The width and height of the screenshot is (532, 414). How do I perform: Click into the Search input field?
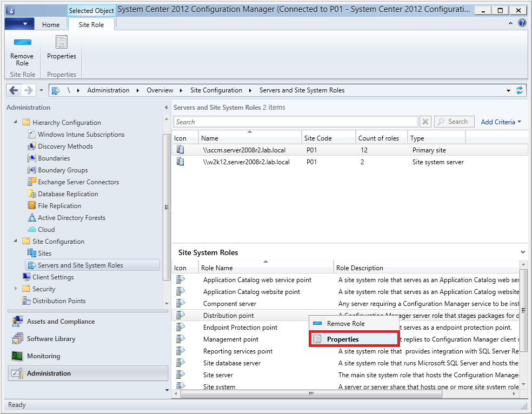(296, 122)
